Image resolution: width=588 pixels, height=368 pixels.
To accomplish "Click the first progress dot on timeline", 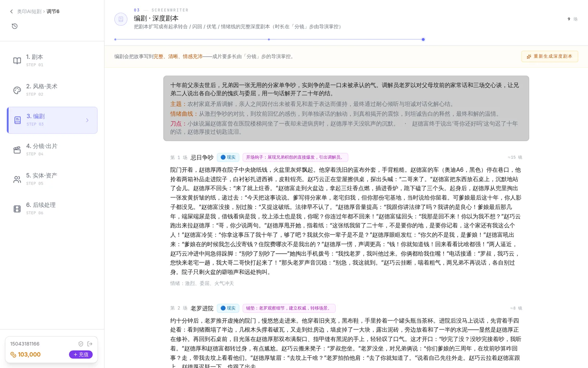I will coord(115,39).
